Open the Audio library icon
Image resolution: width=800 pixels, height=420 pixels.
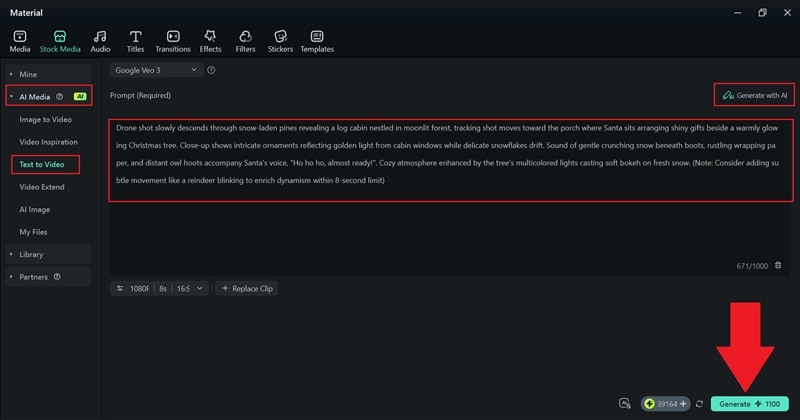coord(100,41)
